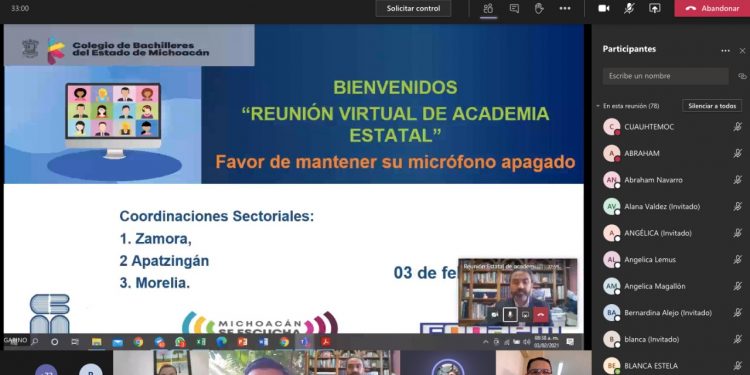Open Microsoft Edge in shared taskbar
The image size is (750, 375).
[221, 342]
